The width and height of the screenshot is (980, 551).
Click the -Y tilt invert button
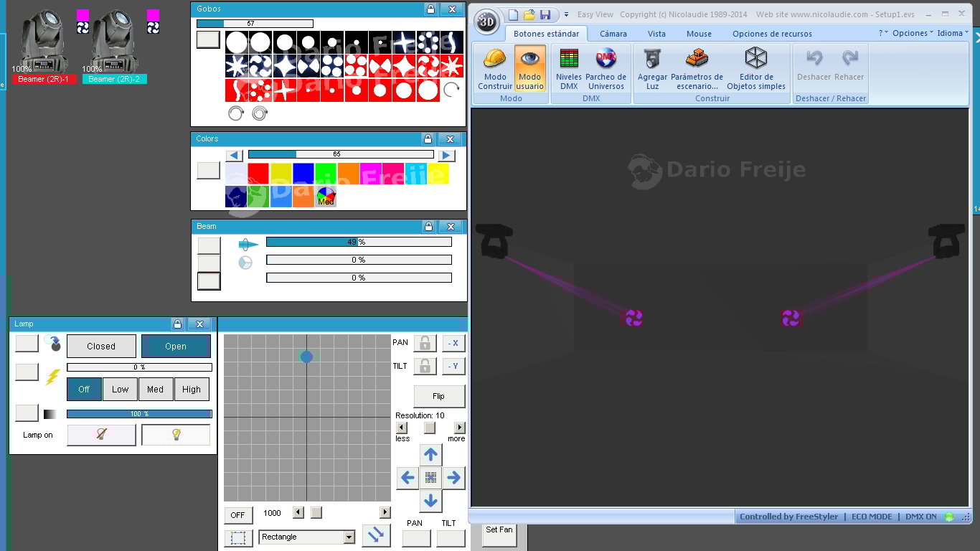453,367
